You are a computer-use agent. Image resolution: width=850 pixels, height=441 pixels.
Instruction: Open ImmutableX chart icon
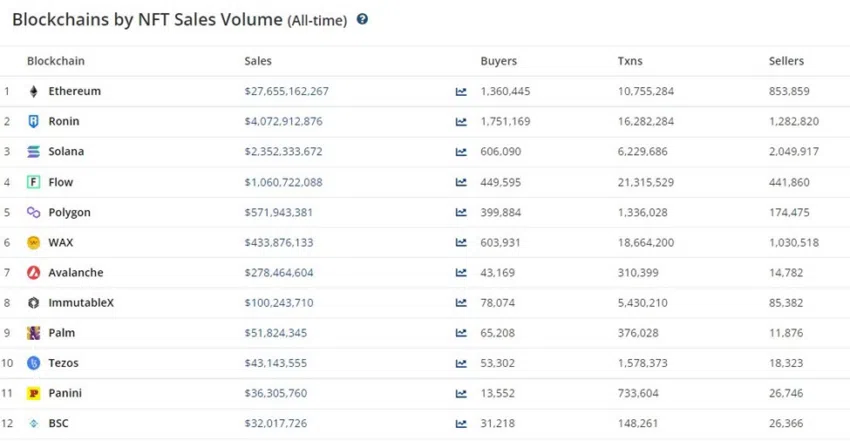461,303
